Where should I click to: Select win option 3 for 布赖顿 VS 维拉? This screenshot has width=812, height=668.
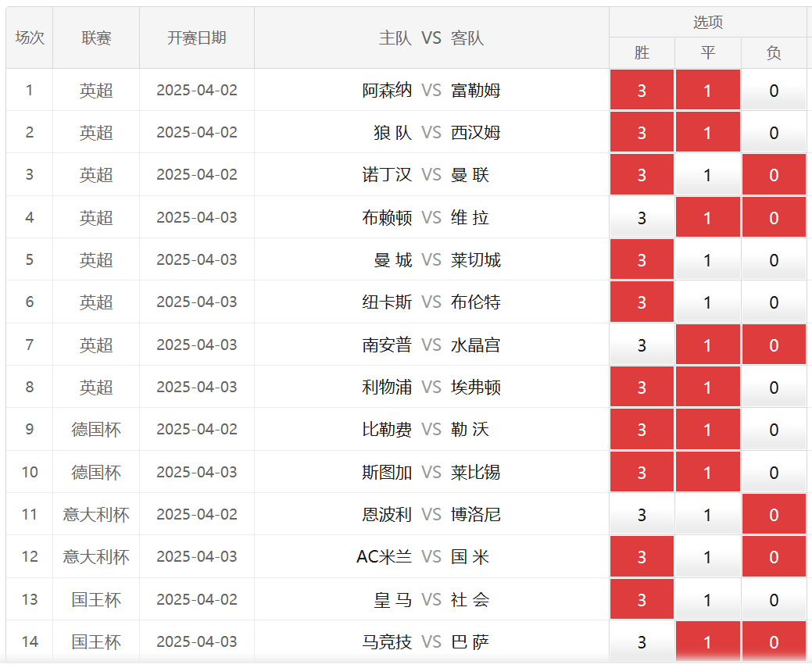coord(642,217)
